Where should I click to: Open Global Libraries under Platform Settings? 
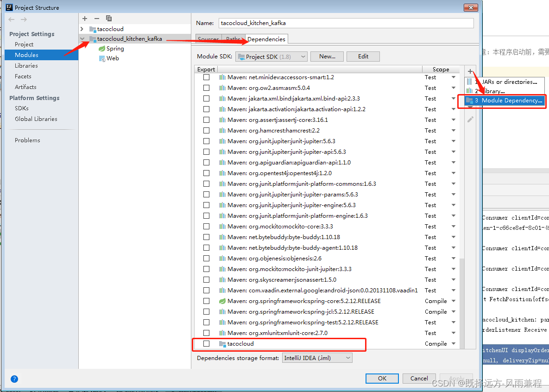pyautogui.click(x=36, y=119)
